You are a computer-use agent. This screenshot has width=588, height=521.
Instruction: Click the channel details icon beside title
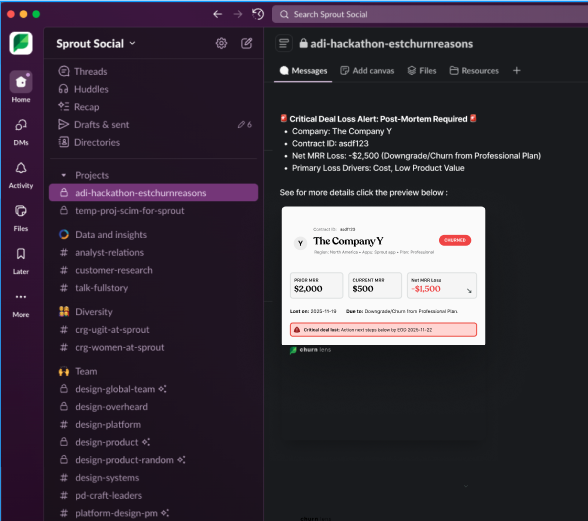(x=284, y=44)
